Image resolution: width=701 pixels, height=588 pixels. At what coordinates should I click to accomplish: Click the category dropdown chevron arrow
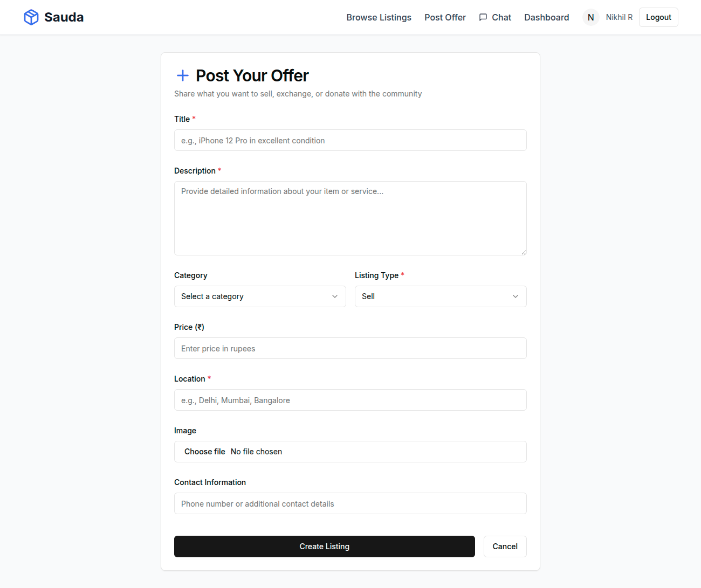[335, 296]
